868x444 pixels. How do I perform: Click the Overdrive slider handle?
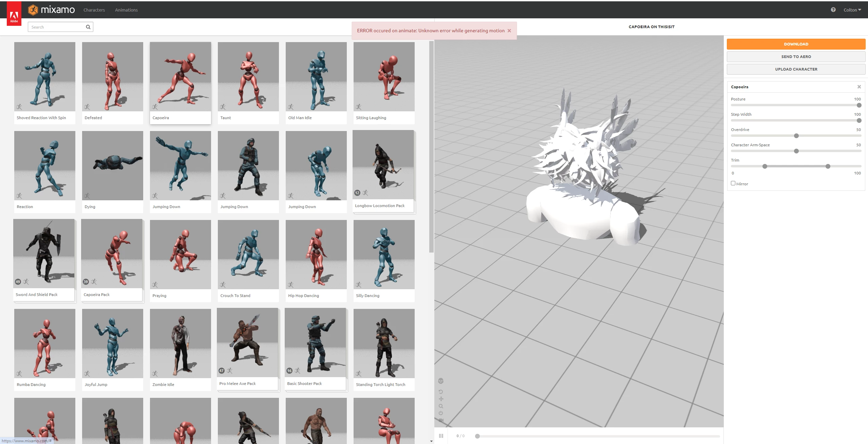tap(796, 136)
